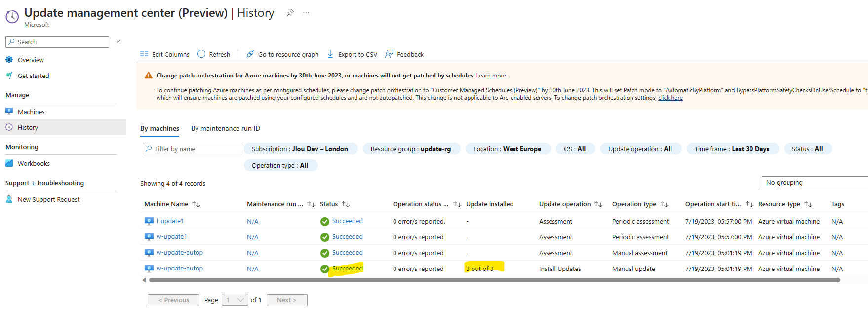Sort by Resource Type column arrows

[x=808, y=204]
